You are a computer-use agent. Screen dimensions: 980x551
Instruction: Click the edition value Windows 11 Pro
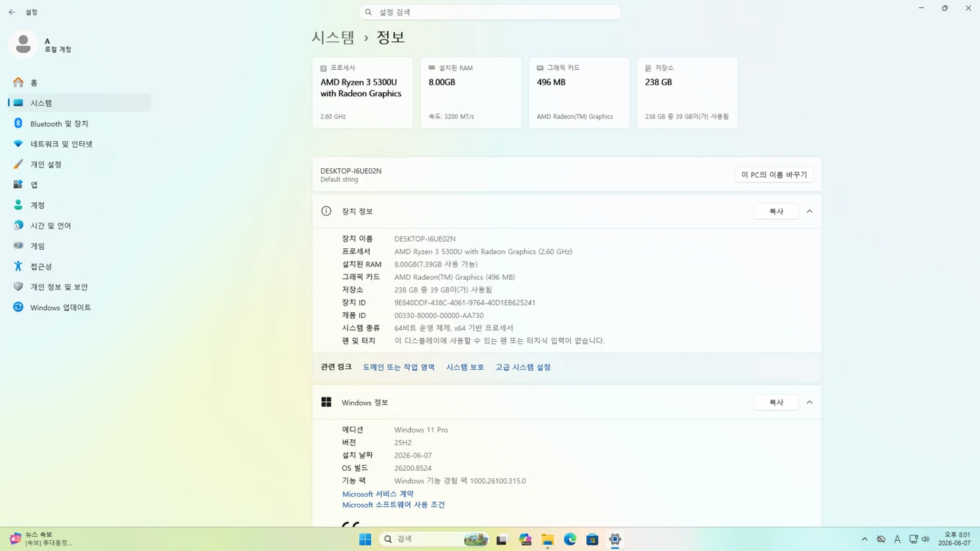point(421,430)
